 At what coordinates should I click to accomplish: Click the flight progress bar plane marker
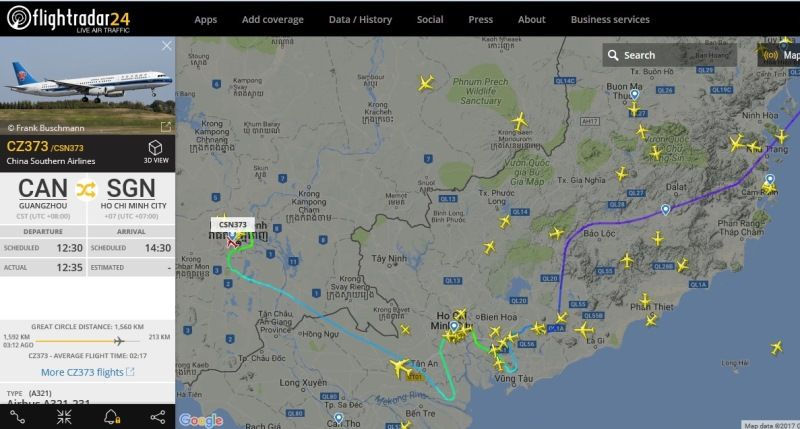pos(118,341)
